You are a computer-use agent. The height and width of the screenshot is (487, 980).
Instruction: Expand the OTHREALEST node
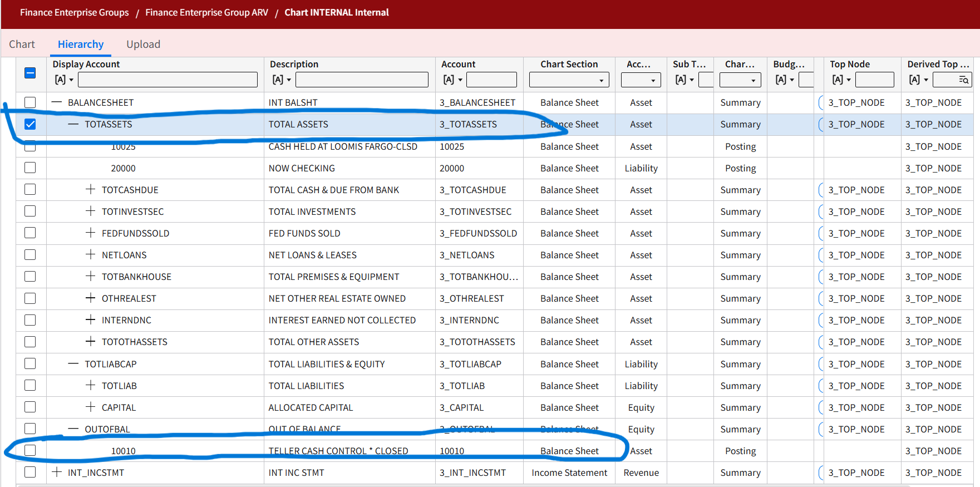(x=90, y=298)
